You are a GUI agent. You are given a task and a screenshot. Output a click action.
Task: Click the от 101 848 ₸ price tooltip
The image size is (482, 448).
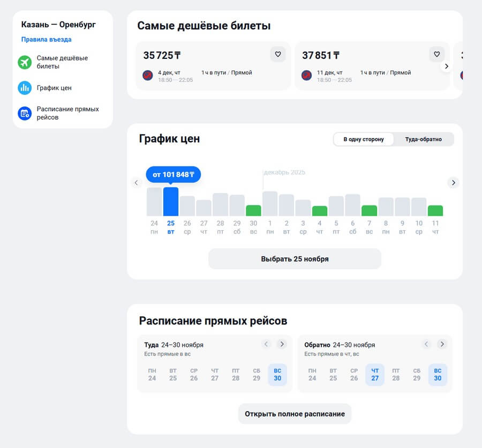coord(174,174)
